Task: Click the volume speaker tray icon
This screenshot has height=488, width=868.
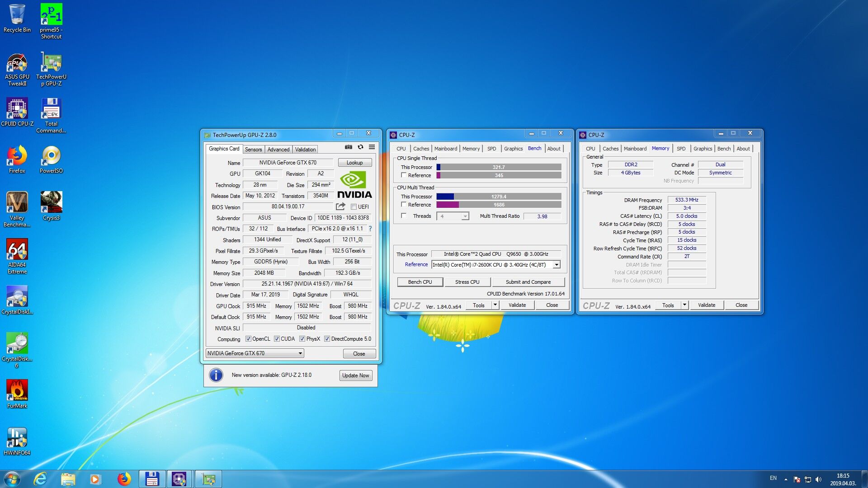Action: point(819,479)
